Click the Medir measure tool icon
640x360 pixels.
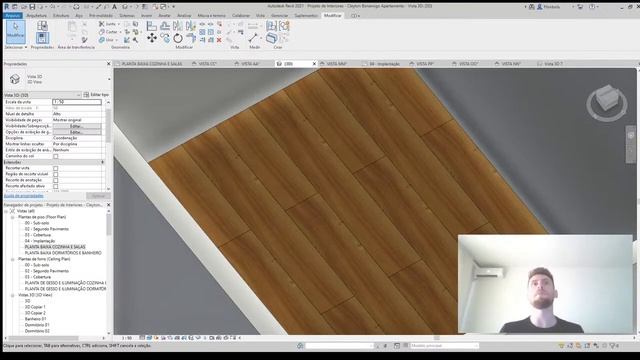click(x=253, y=38)
